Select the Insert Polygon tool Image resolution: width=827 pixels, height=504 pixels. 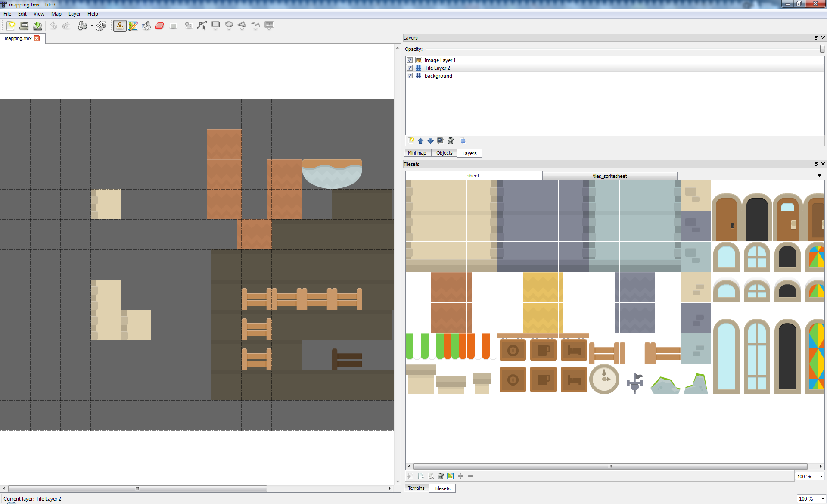coord(242,26)
